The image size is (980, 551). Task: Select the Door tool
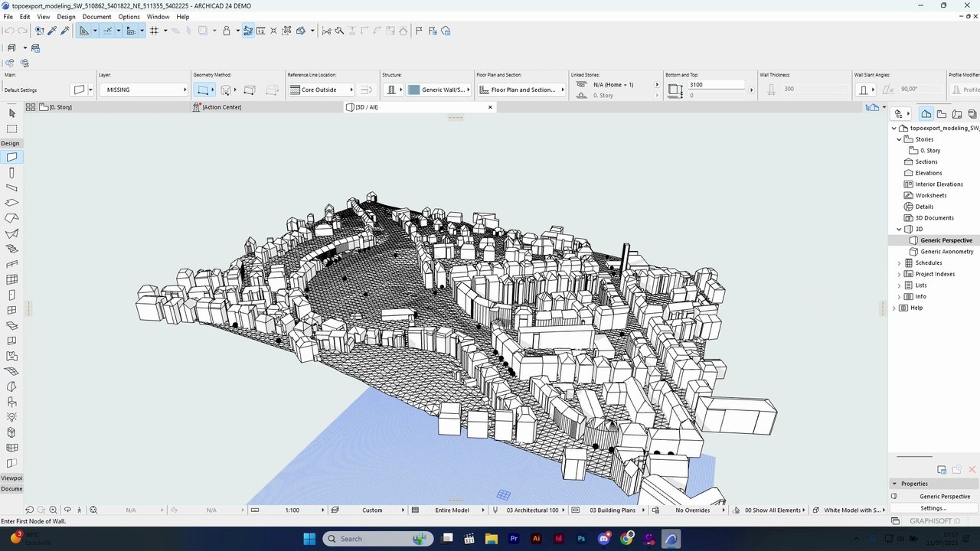[x=11, y=295]
